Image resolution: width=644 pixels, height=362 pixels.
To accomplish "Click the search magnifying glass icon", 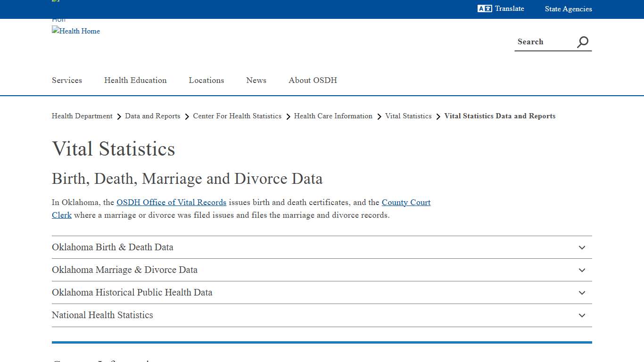I will tap(582, 42).
